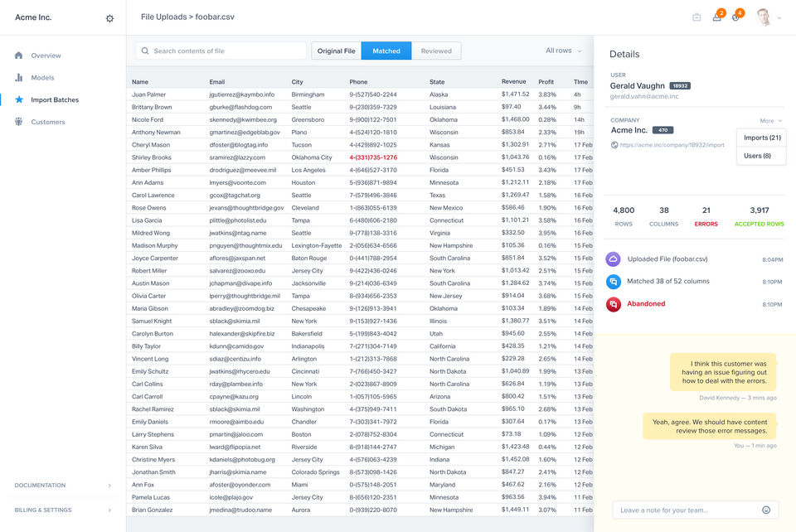Sort by the Revenue column header

click(514, 82)
